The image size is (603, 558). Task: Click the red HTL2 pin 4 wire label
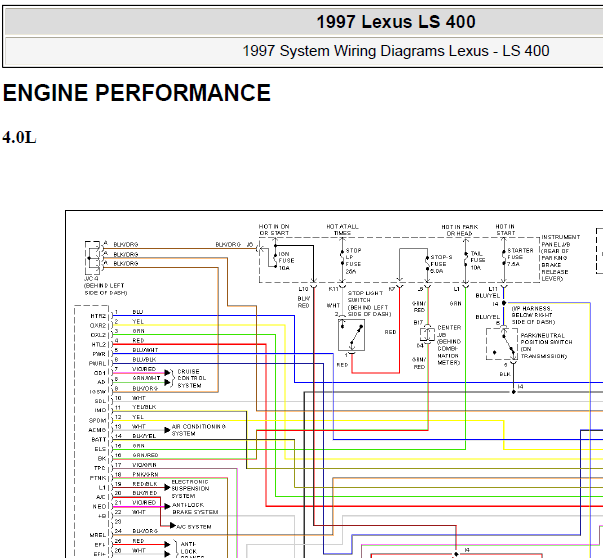coord(138,340)
